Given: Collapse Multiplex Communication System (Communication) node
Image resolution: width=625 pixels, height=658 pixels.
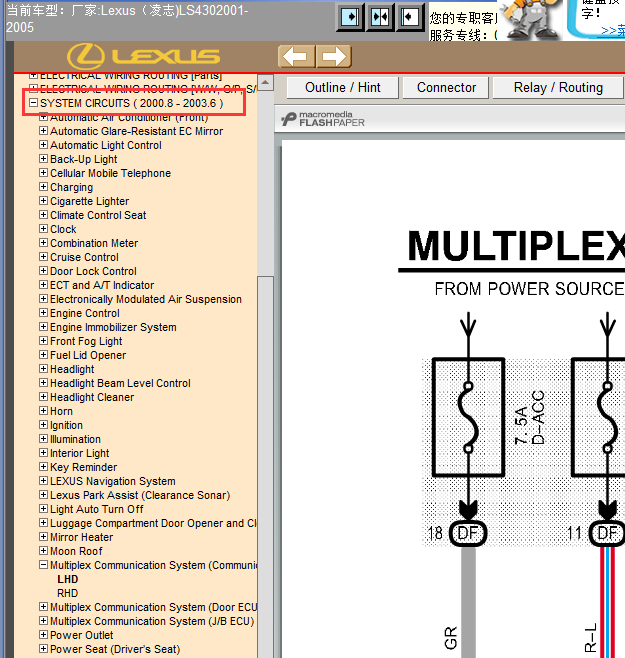Looking at the screenshot, I should pyautogui.click(x=43, y=565).
